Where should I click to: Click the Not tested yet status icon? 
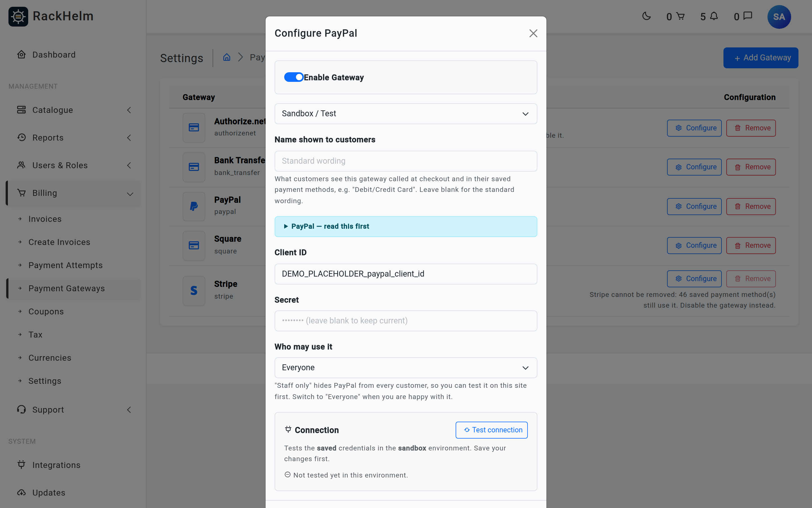288,475
